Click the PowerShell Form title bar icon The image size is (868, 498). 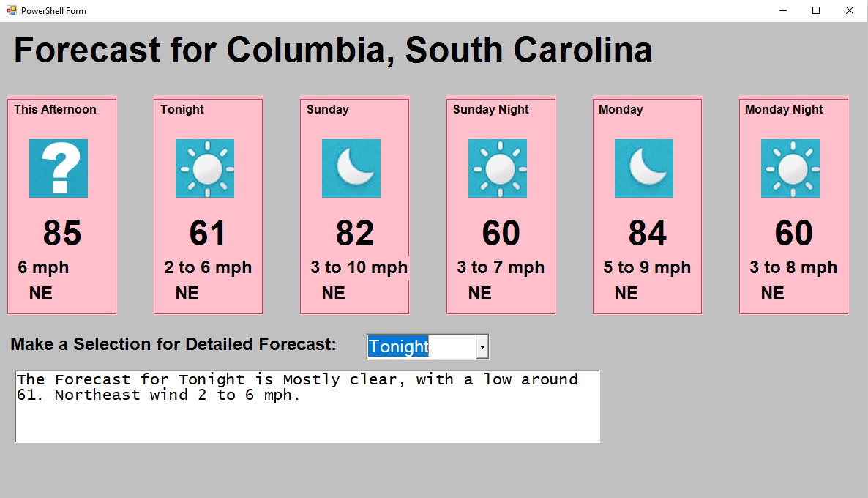pos(11,10)
